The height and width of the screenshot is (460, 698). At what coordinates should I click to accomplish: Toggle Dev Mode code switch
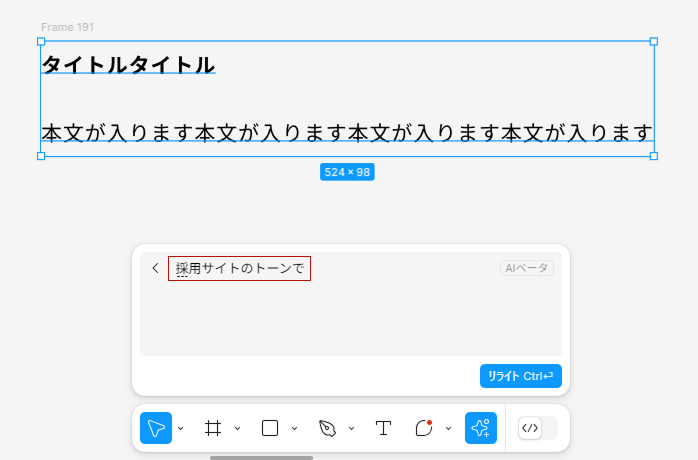tap(537, 428)
